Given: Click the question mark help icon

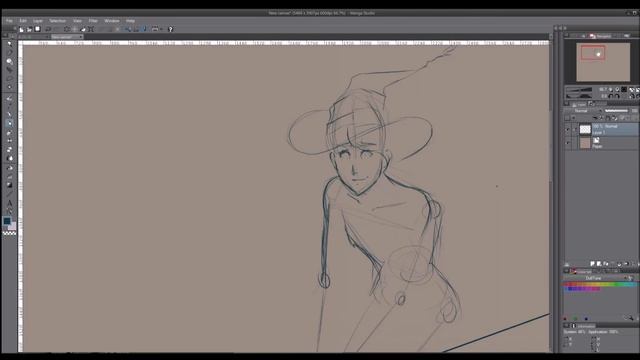Looking at the screenshot, I should click(x=171, y=29).
